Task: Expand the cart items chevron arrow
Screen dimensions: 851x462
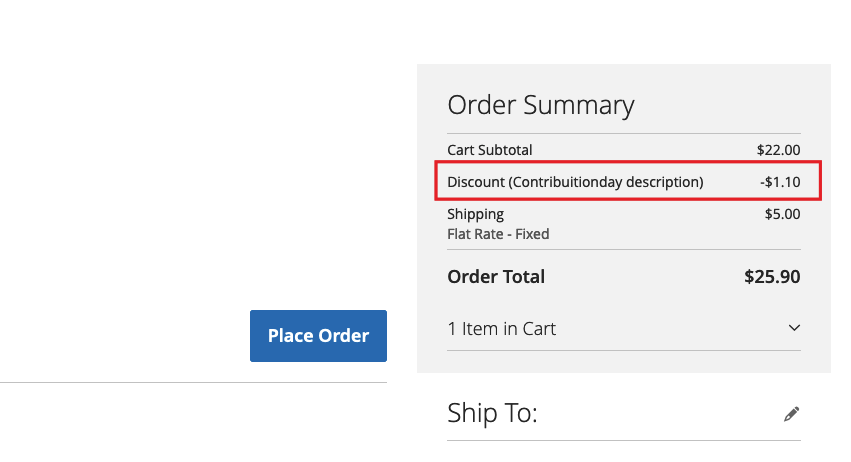Action: [794, 328]
